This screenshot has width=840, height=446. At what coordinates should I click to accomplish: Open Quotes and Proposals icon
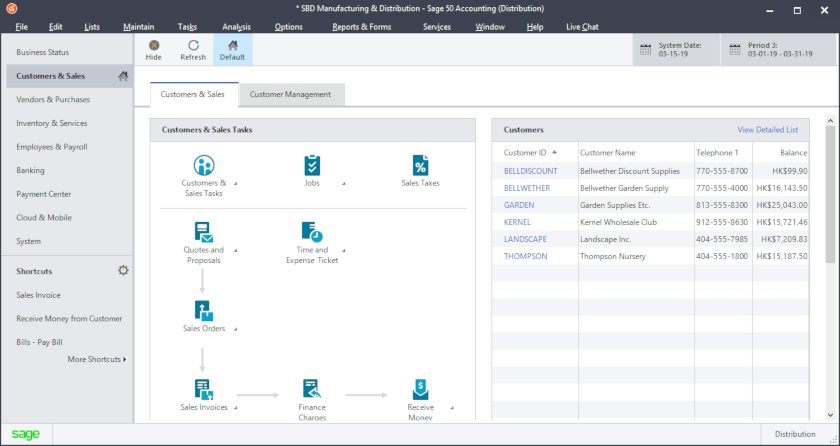[x=204, y=232]
